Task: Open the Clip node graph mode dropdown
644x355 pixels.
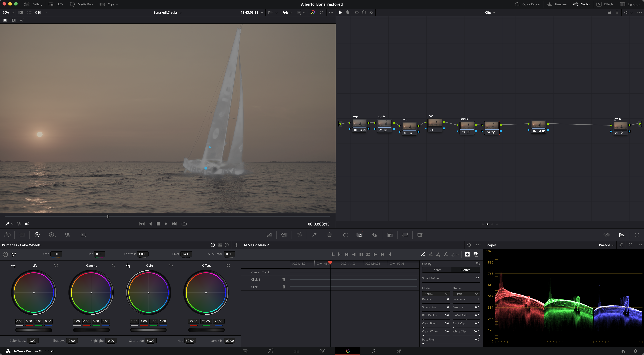Action: [490, 12]
